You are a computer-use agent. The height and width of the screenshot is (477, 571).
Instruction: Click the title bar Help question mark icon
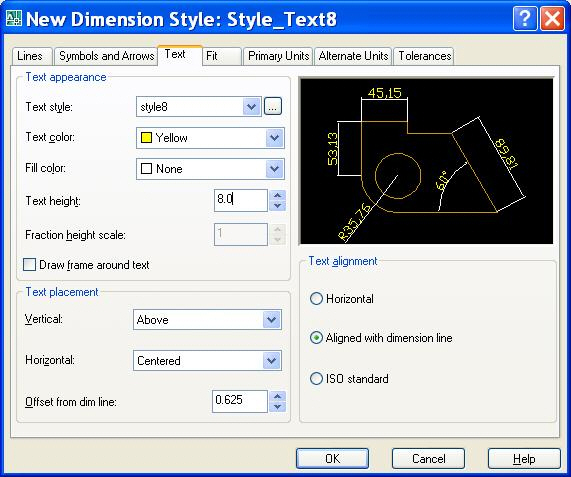point(525,19)
